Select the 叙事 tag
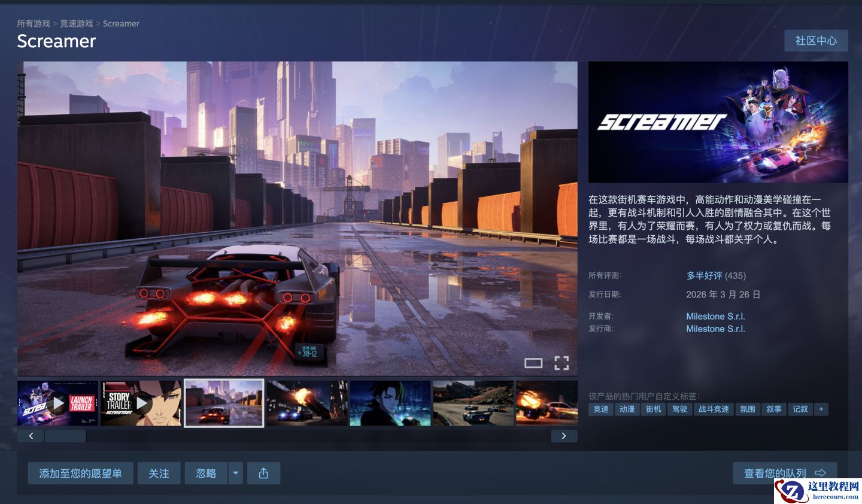The width and height of the screenshot is (862, 504). 774,409
